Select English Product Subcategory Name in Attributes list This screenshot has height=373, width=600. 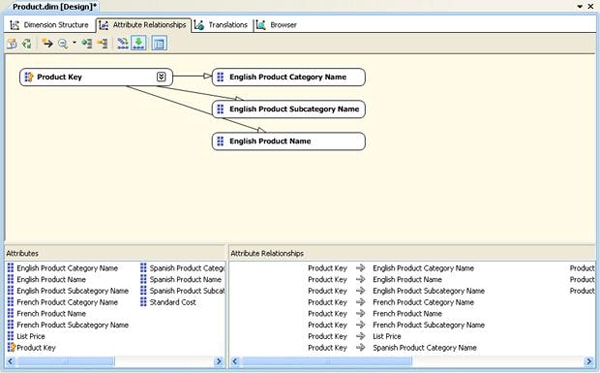pyautogui.click(x=73, y=291)
